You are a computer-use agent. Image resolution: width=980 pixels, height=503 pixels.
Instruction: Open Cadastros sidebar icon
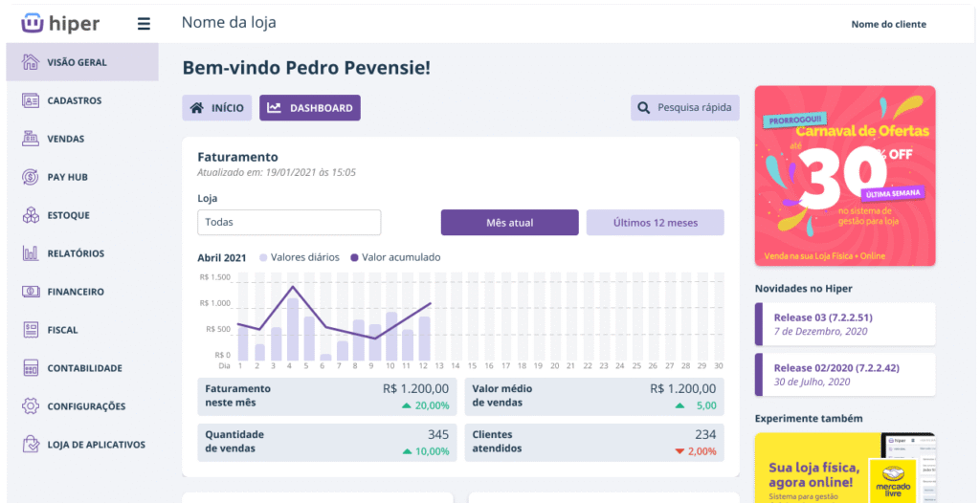click(30, 100)
